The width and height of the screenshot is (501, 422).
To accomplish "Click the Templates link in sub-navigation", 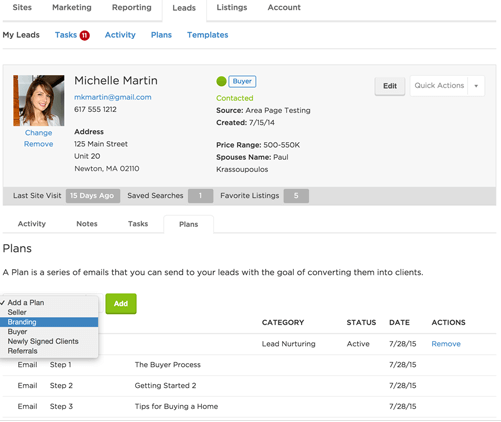I will pos(207,35).
